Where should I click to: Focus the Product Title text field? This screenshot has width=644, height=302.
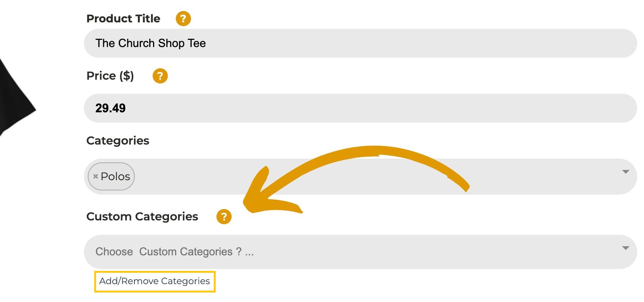pos(360,43)
